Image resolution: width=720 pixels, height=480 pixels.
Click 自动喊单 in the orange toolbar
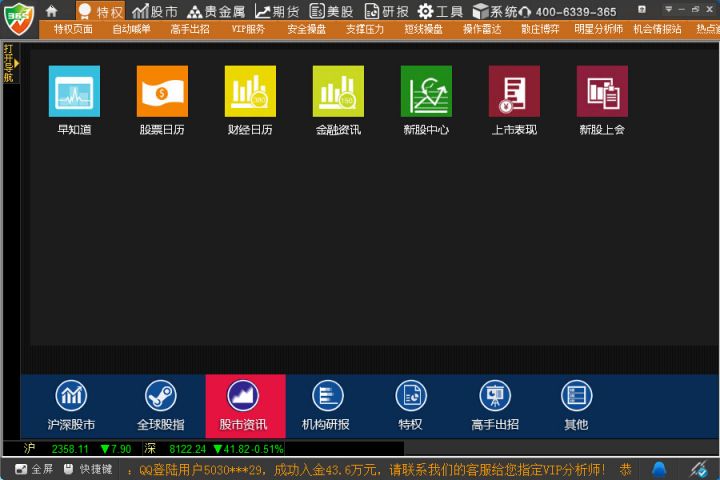[x=131, y=29]
